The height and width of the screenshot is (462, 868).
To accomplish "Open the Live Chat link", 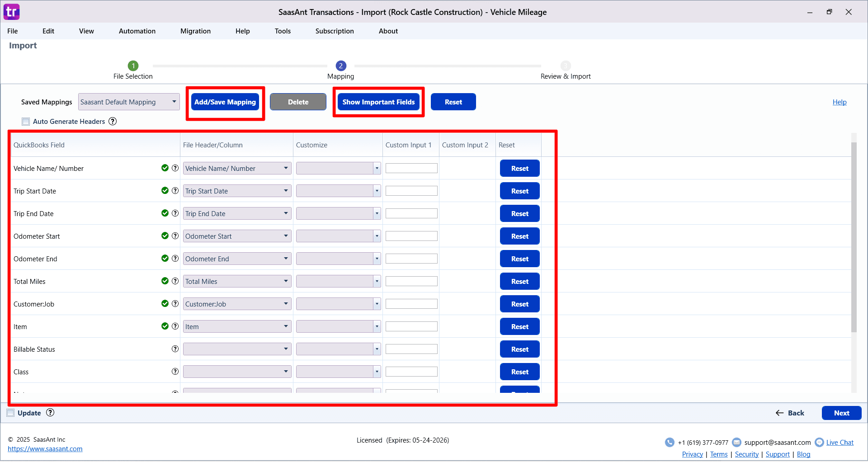I will 840,443.
